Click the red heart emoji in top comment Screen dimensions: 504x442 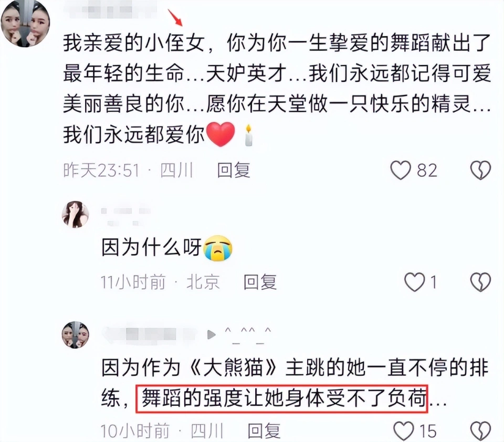pos(220,134)
